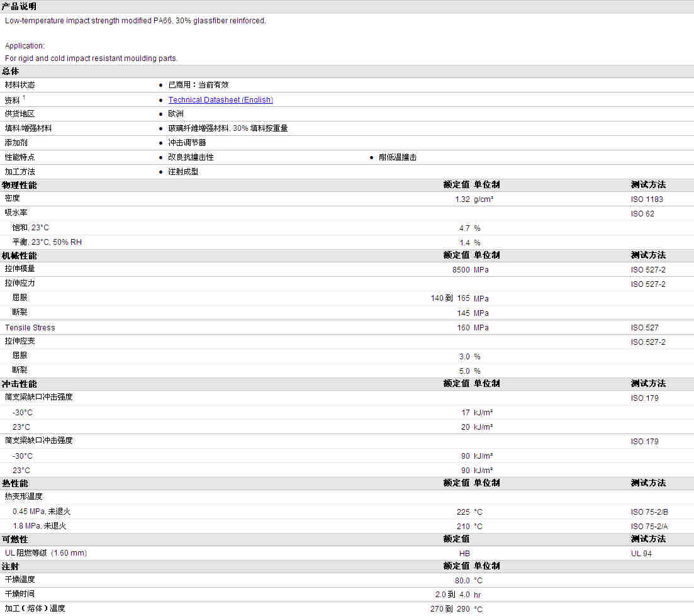Click the 热变形温度 row label
The image size is (694, 616).
click(x=24, y=496)
